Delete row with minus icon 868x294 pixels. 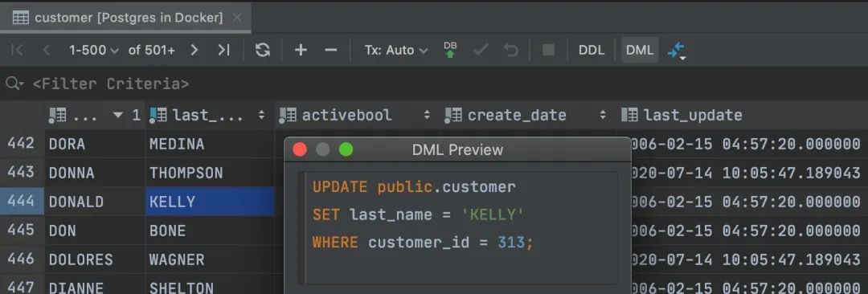330,51
